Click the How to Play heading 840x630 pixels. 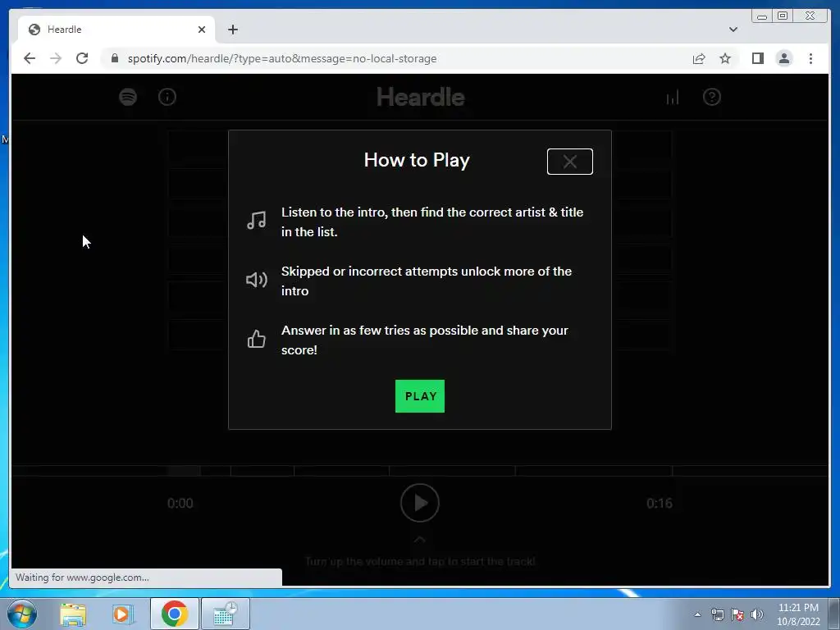[417, 160]
